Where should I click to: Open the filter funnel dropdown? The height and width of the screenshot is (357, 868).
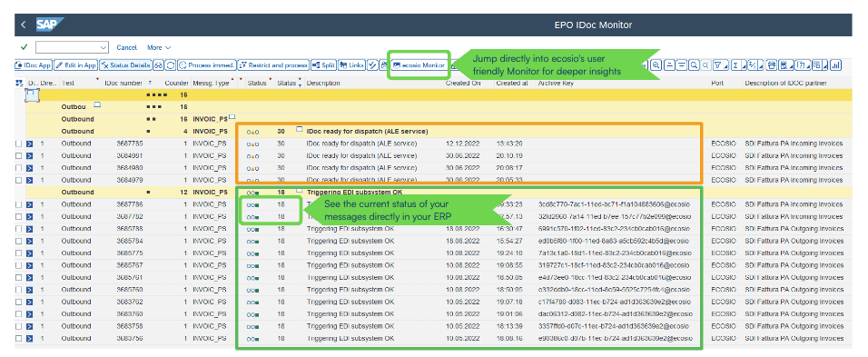click(x=720, y=65)
